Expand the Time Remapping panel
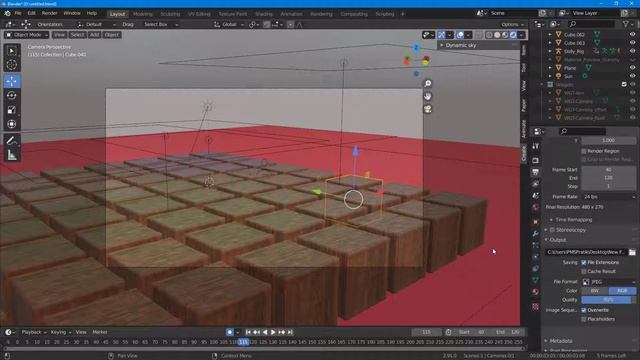640x360 pixels. tap(573, 220)
